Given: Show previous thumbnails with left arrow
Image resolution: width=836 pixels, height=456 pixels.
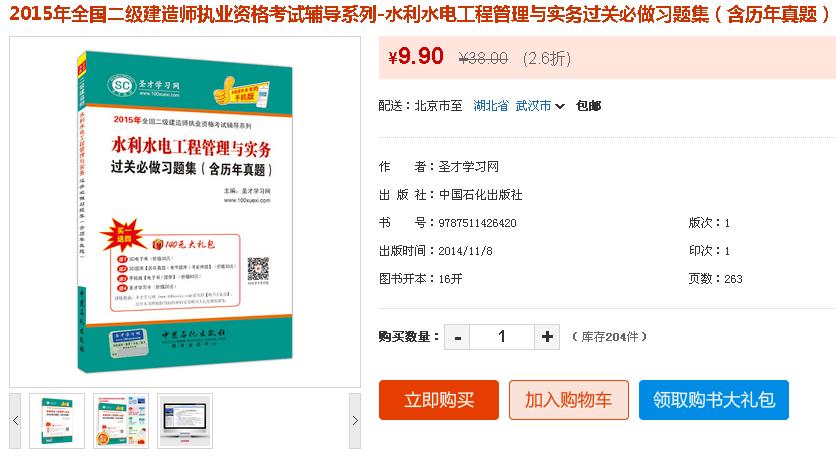Looking at the screenshot, I should (x=15, y=421).
